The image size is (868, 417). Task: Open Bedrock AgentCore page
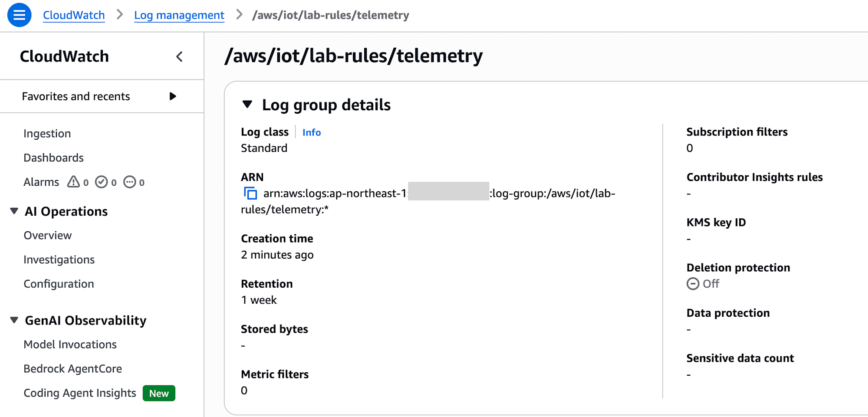click(x=72, y=369)
